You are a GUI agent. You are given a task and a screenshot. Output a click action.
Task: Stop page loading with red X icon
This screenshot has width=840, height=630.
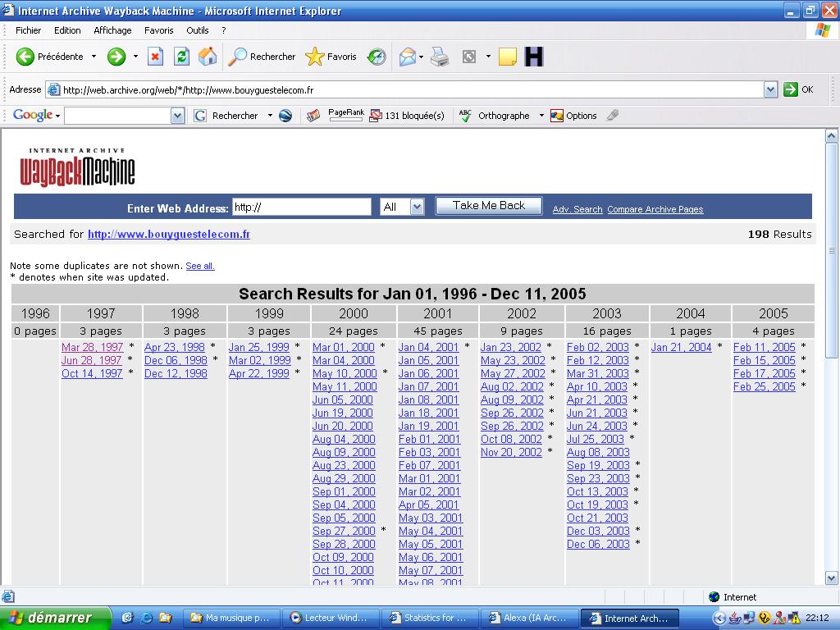155,57
